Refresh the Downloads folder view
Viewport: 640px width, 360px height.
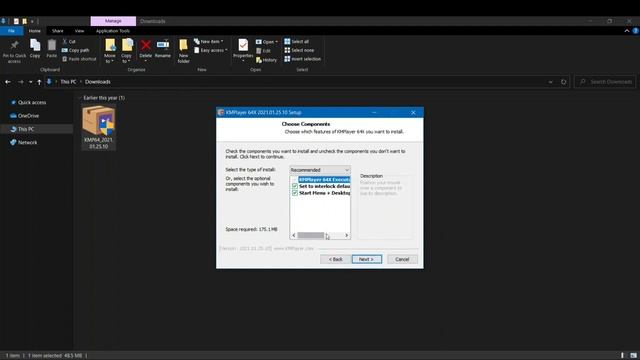pos(564,82)
